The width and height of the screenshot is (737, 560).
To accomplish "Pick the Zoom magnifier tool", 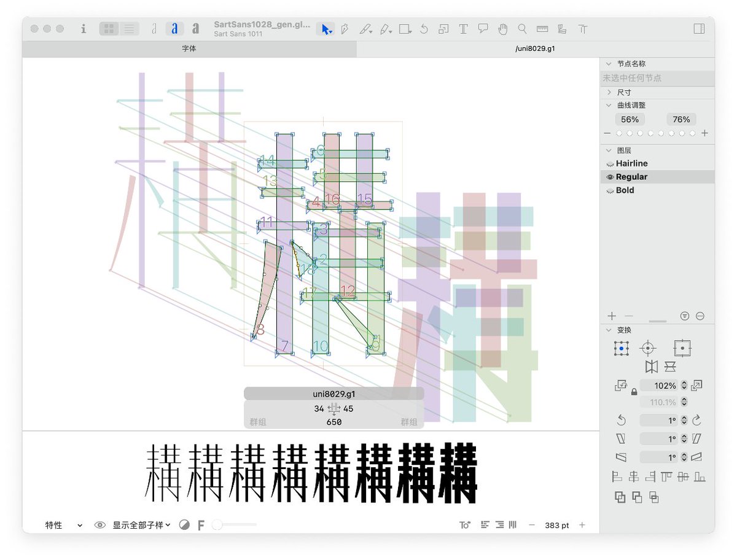I will [522, 28].
